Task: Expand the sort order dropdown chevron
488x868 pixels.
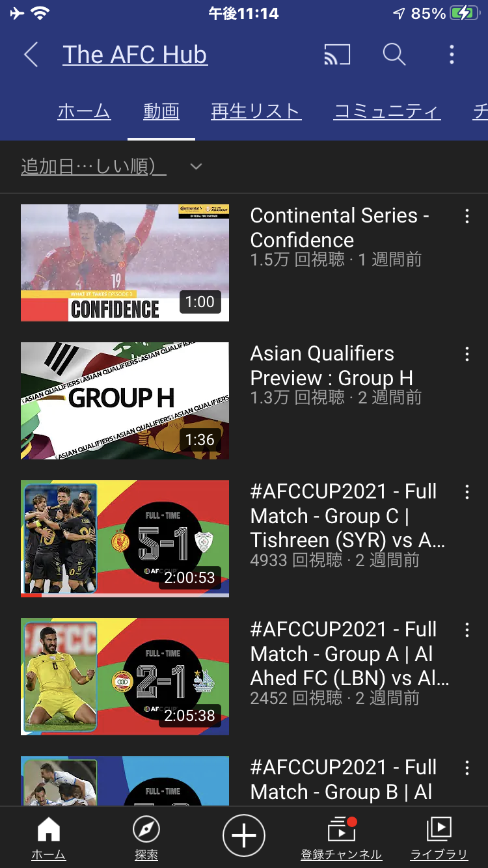Action: click(x=196, y=167)
